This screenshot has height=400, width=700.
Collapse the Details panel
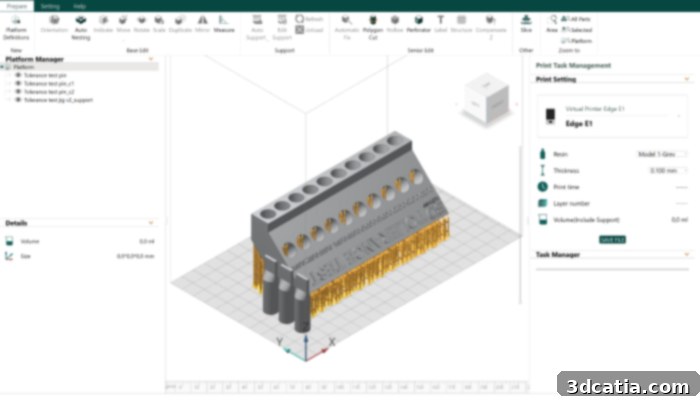click(151, 223)
